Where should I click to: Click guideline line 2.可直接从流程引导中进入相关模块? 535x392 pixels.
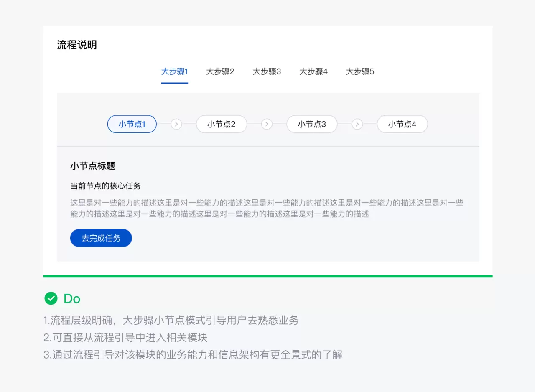point(125,338)
